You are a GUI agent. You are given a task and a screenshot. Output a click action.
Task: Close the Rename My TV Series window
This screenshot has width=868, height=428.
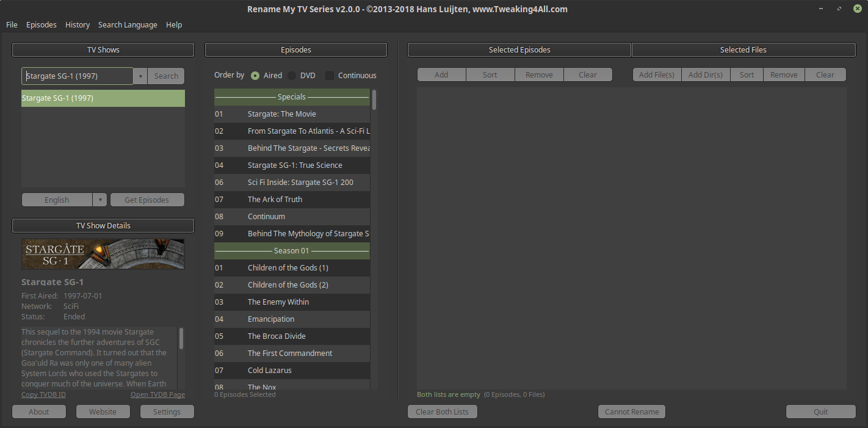[857, 9]
